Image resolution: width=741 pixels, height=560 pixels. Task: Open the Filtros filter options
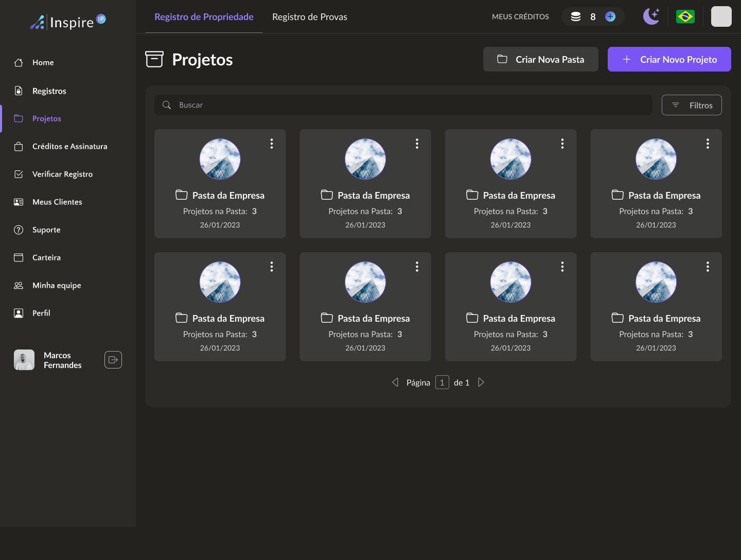click(692, 105)
